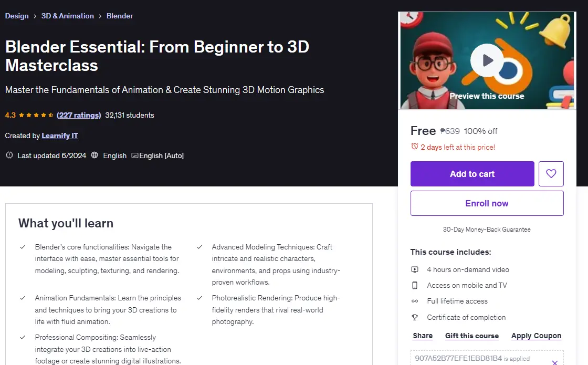Click the checkmark beside Advanced Modeling Techniques
The image size is (588, 365).
199,247
